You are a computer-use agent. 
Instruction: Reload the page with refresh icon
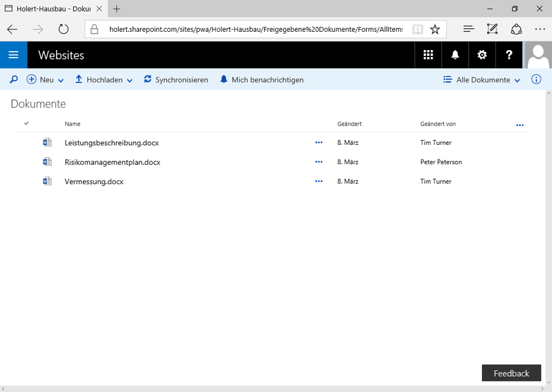[x=64, y=29]
